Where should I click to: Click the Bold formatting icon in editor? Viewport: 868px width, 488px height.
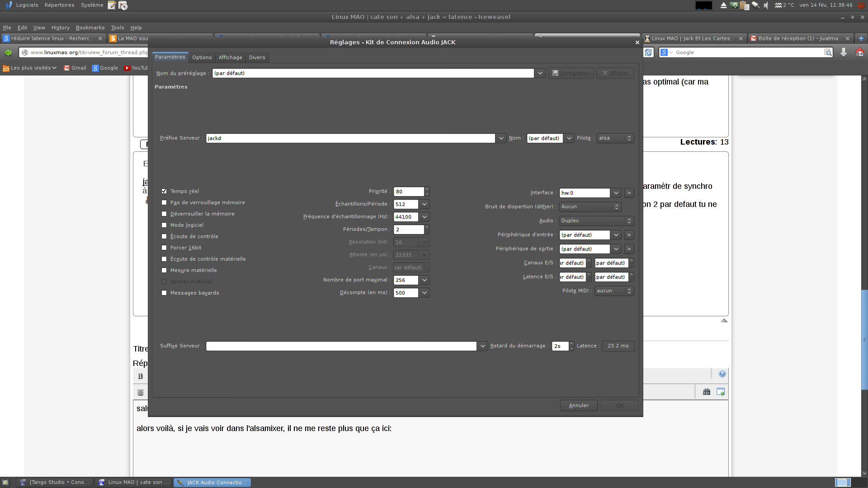140,376
